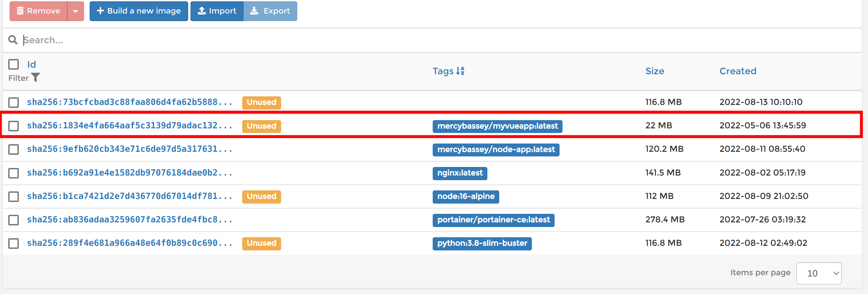Click the Tags sort order icon
The image size is (868, 294).
(x=460, y=71)
